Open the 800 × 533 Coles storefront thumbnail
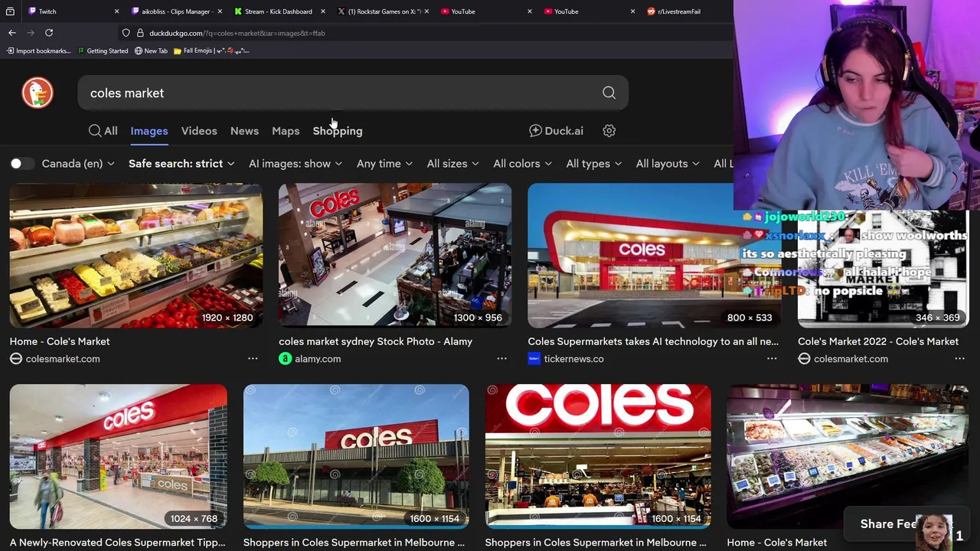The height and width of the screenshot is (551, 980). (654, 256)
